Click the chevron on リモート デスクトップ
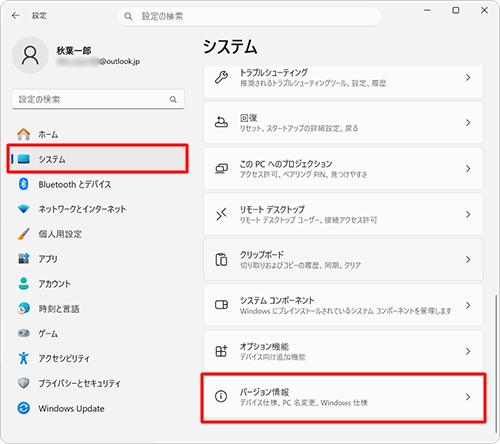The image size is (500, 444). coord(468,214)
